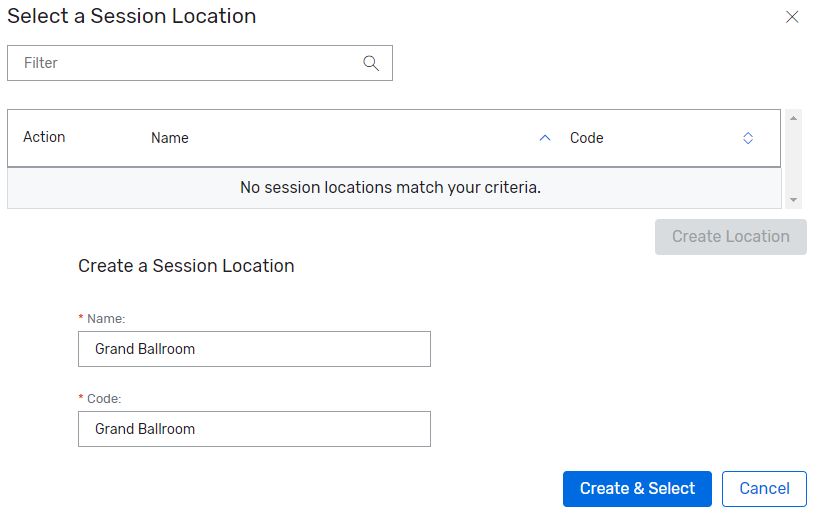This screenshot has width=814, height=516.
Task: Focus the Filter text box
Action: point(190,63)
